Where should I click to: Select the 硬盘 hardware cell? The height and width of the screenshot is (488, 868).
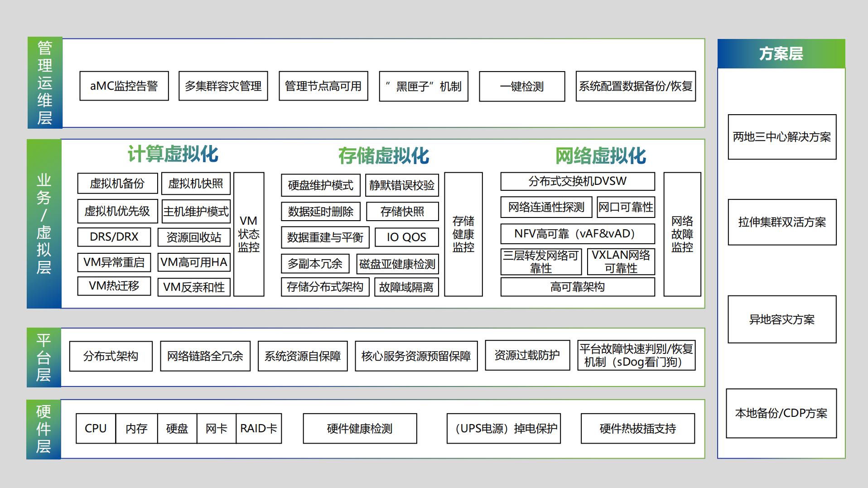coord(177,429)
